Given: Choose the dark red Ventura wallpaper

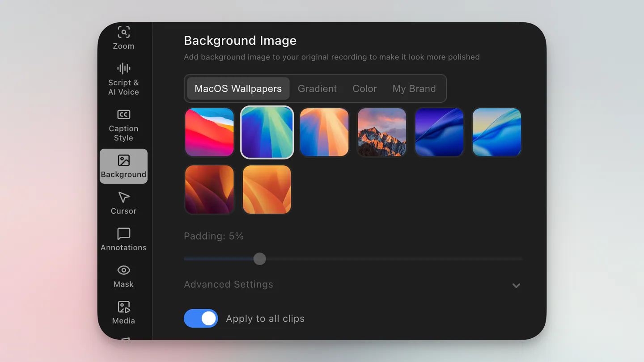Looking at the screenshot, I should pos(210,189).
